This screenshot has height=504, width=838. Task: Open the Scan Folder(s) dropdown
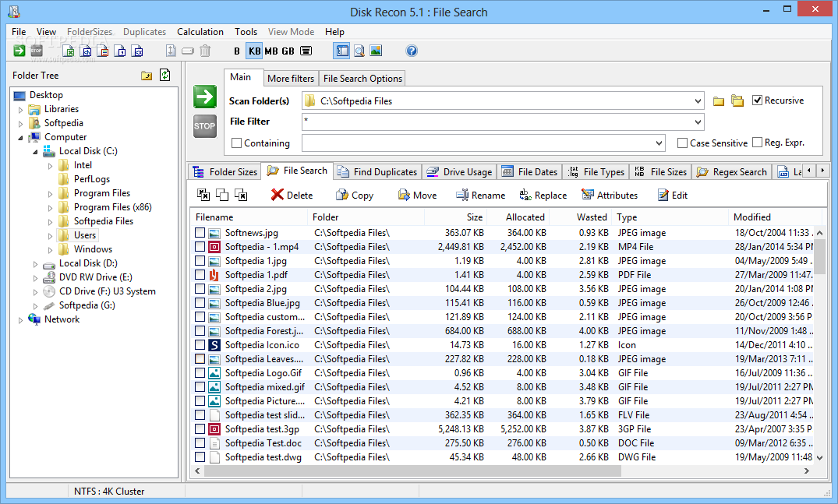pos(698,101)
